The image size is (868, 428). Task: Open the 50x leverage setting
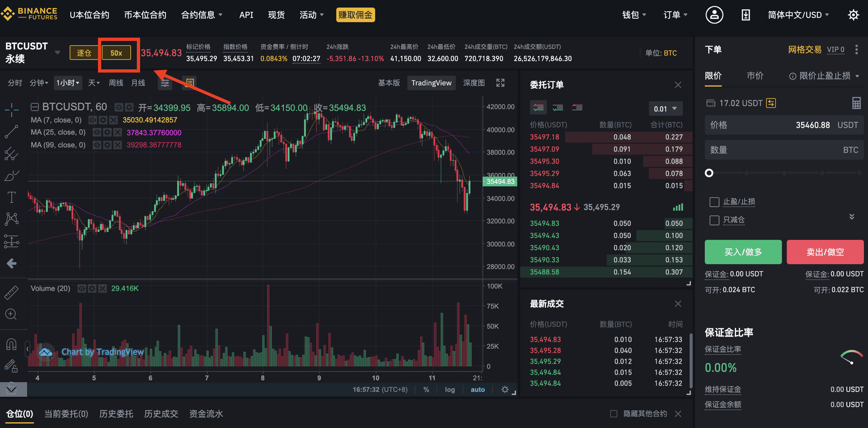(x=117, y=53)
